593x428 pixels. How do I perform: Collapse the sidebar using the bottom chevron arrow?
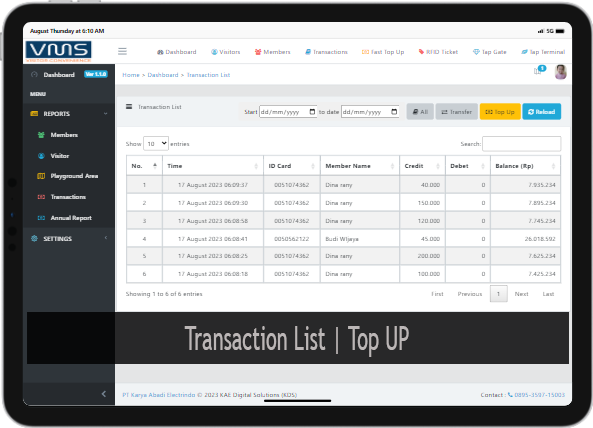click(x=104, y=394)
